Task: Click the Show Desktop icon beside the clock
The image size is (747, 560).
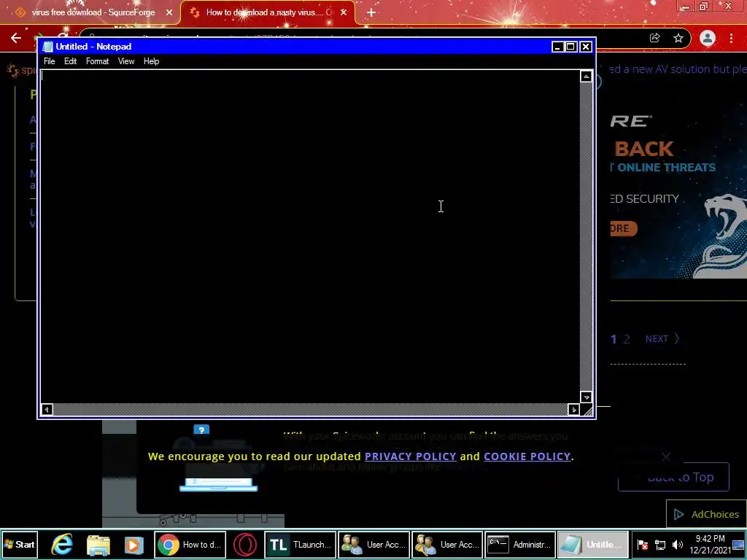Action: [738, 545]
